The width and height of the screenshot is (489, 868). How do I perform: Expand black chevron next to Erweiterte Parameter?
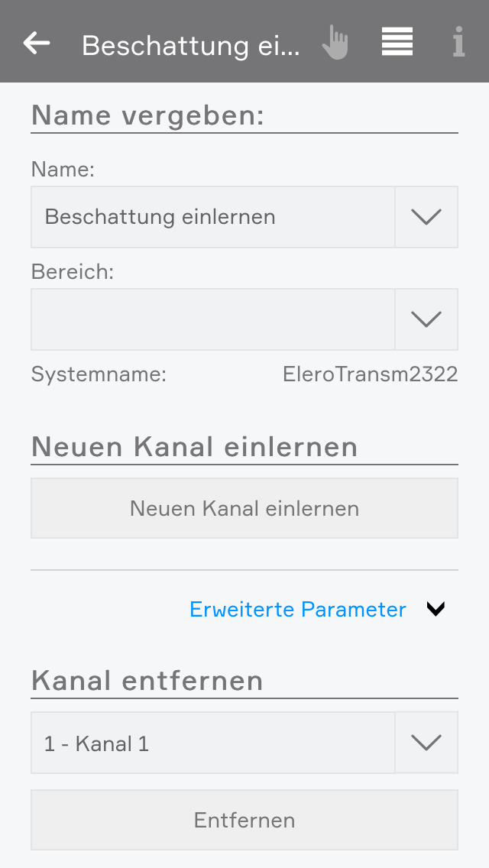436,609
